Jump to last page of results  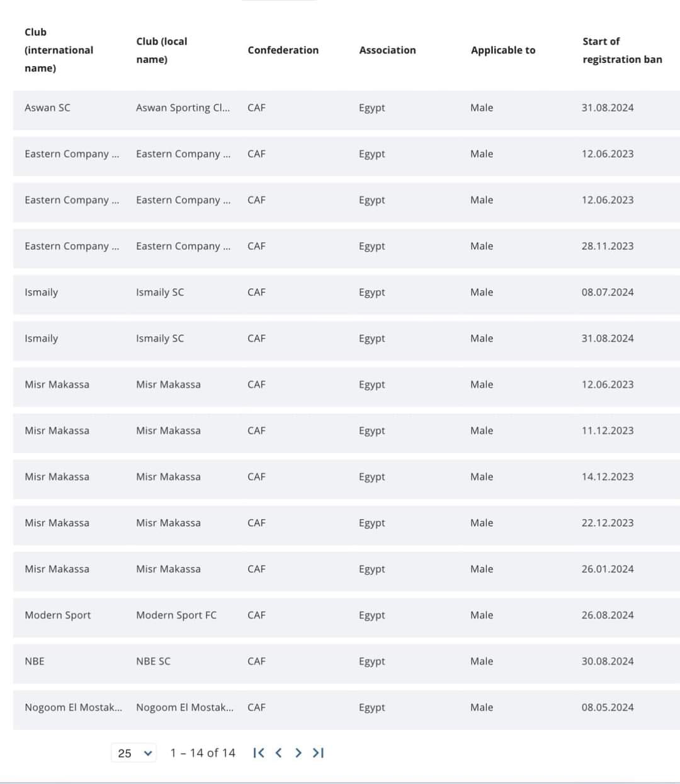tap(319, 753)
